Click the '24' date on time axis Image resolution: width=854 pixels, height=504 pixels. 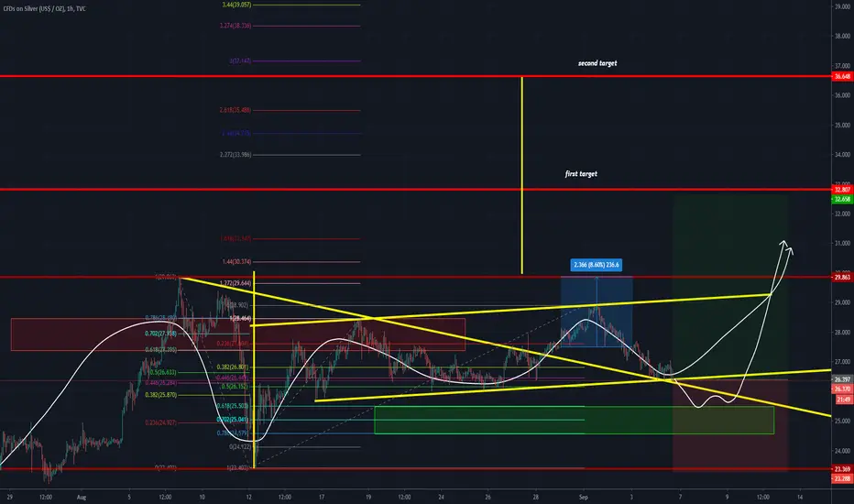coord(441,497)
